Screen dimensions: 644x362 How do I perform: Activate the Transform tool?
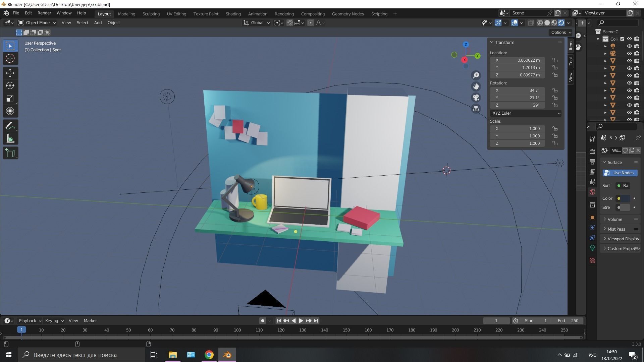tap(10, 111)
